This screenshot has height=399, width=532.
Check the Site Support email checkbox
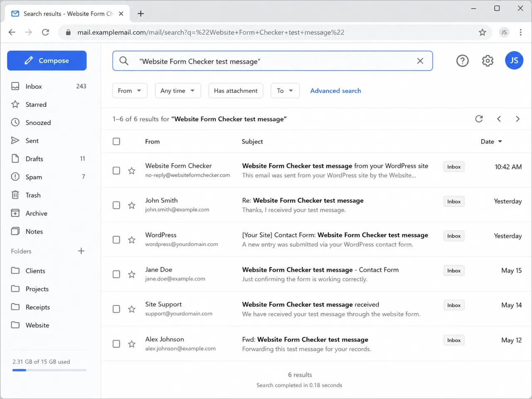pos(116,309)
